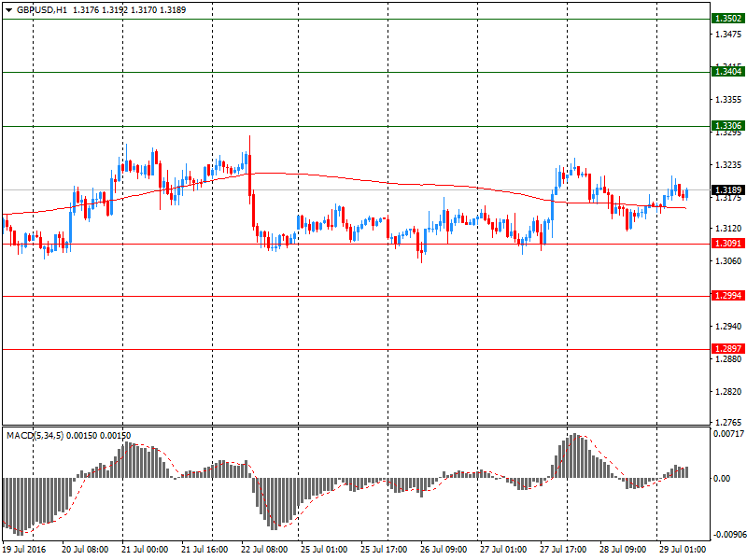Image resolution: width=747 pixels, height=560 pixels.
Task: Click the 1.2940 price axis value
Action: [x=728, y=326]
